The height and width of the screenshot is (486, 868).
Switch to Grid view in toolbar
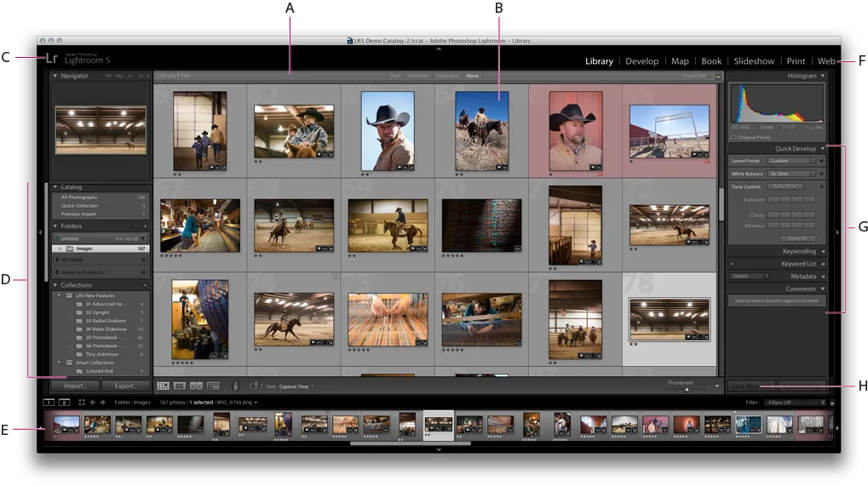point(163,386)
